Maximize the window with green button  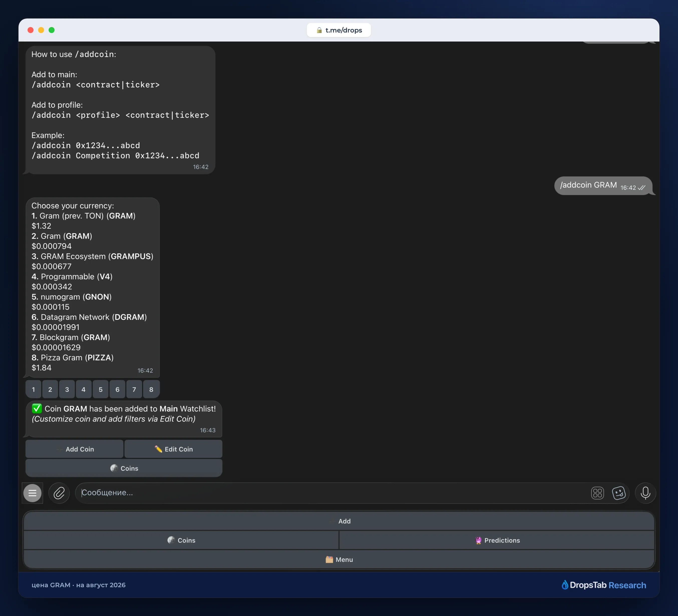(52, 30)
